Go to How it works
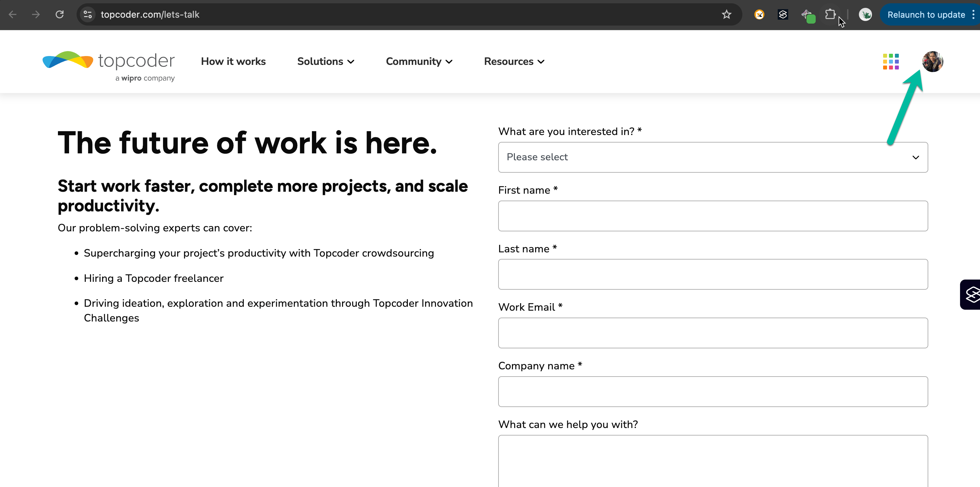980x487 pixels. point(233,61)
